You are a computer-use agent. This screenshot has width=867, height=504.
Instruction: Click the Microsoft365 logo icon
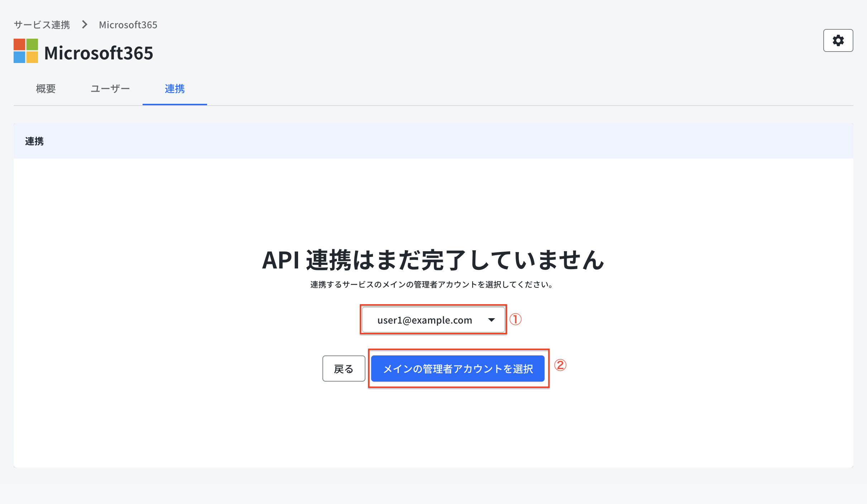[x=26, y=51]
